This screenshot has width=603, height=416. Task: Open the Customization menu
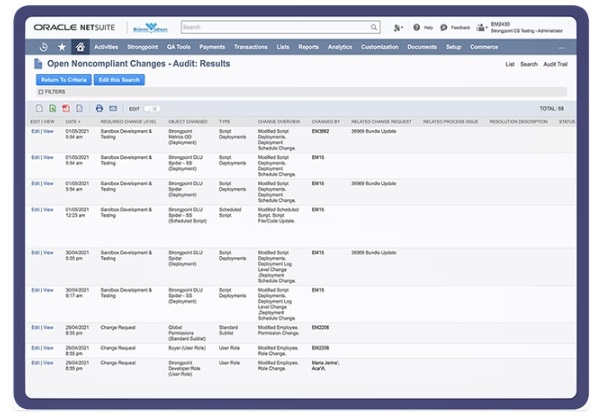pyautogui.click(x=379, y=47)
